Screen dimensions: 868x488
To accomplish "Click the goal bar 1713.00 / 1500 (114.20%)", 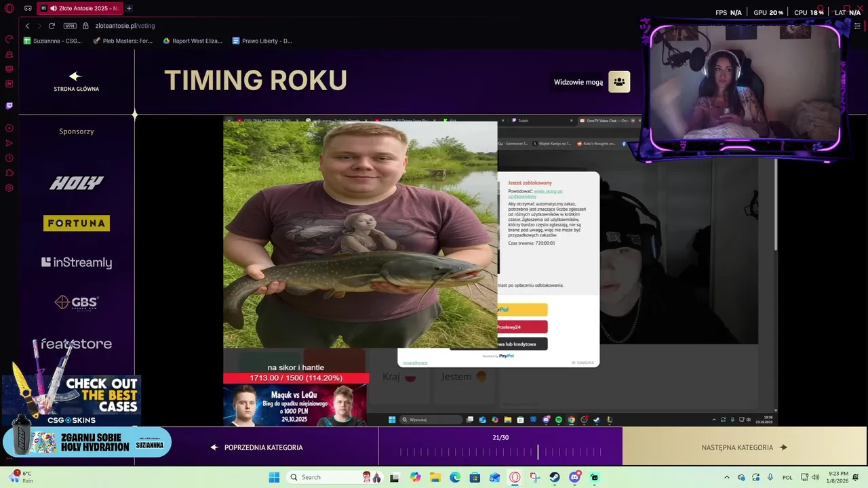I will 296,378.
